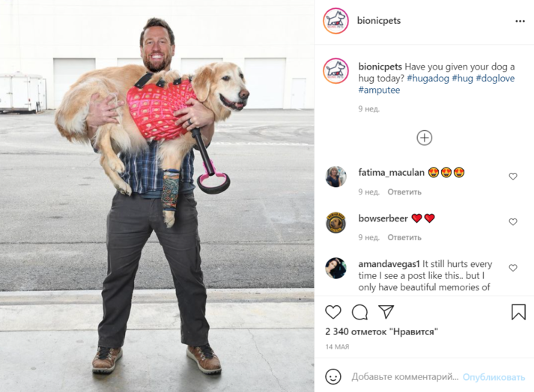Reply to fatima_maculan's comment
534x392 pixels.
tap(404, 192)
